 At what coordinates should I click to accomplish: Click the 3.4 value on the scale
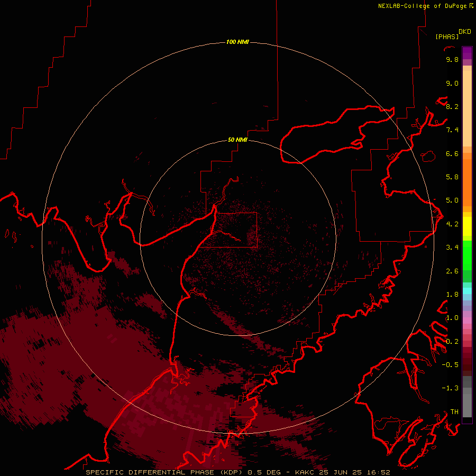(x=452, y=248)
